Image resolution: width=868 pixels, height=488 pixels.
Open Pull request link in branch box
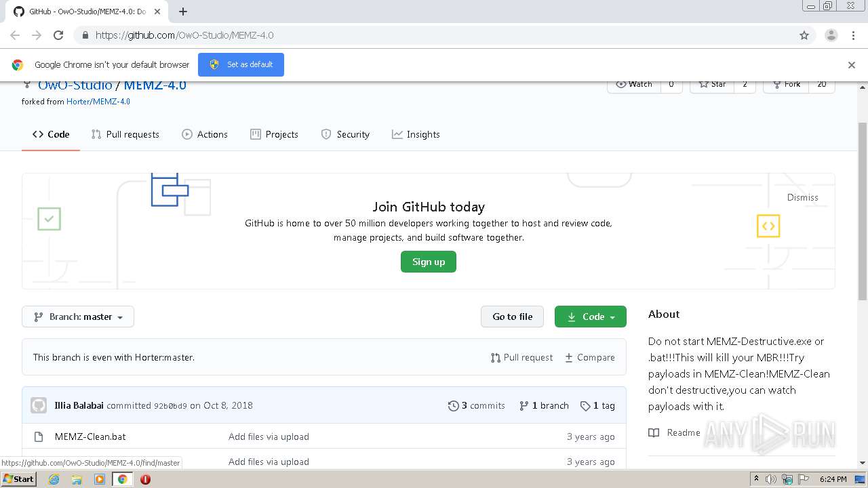(x=521, y=357)
